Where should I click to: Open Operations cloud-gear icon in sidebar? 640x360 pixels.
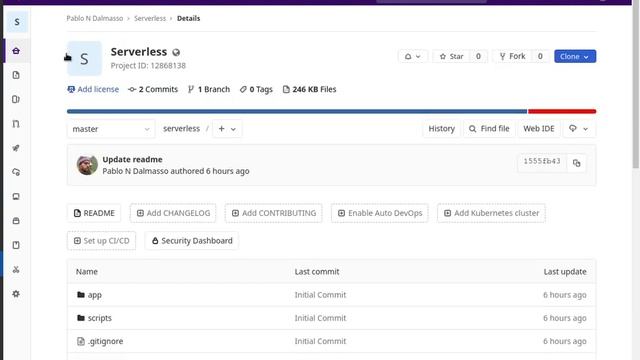point(16,172)
